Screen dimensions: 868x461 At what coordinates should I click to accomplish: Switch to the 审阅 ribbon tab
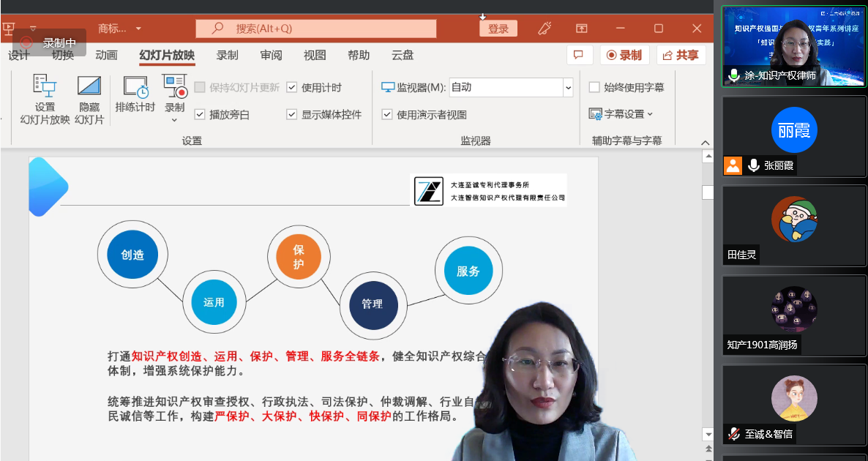[x=271, y=56]
